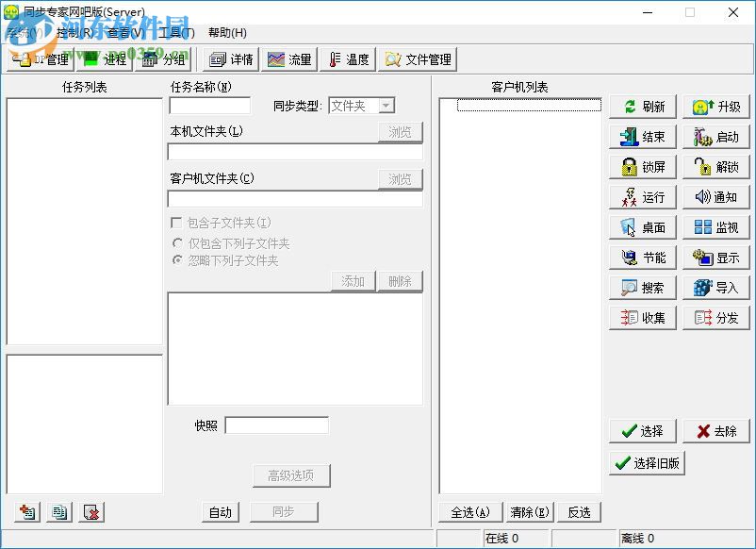The width and height of the screenshot is (756, 549).
Task: Open the 温度 temperature monitor
Action: click(347, 58)
